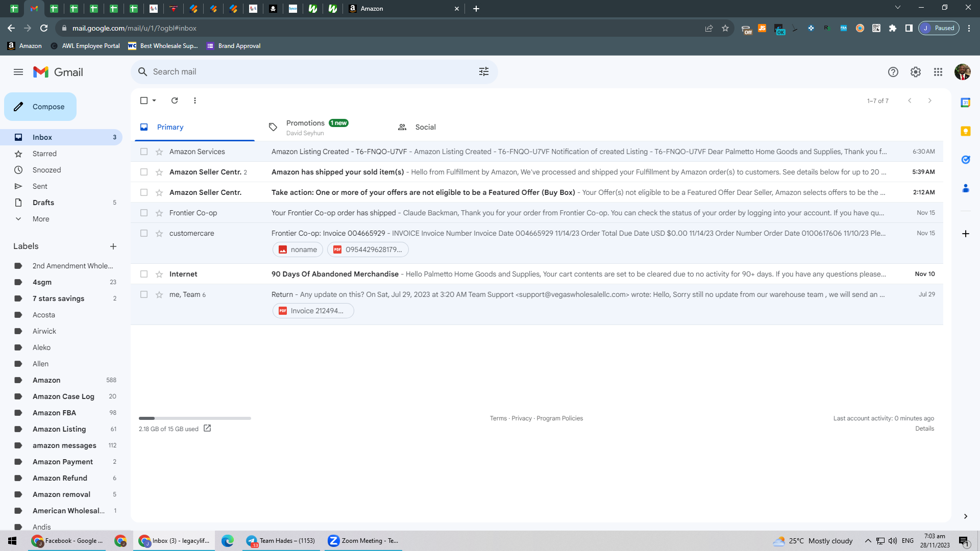Open the Brand Approval bookmark
980x551 pixels.
tap(233, 46)
